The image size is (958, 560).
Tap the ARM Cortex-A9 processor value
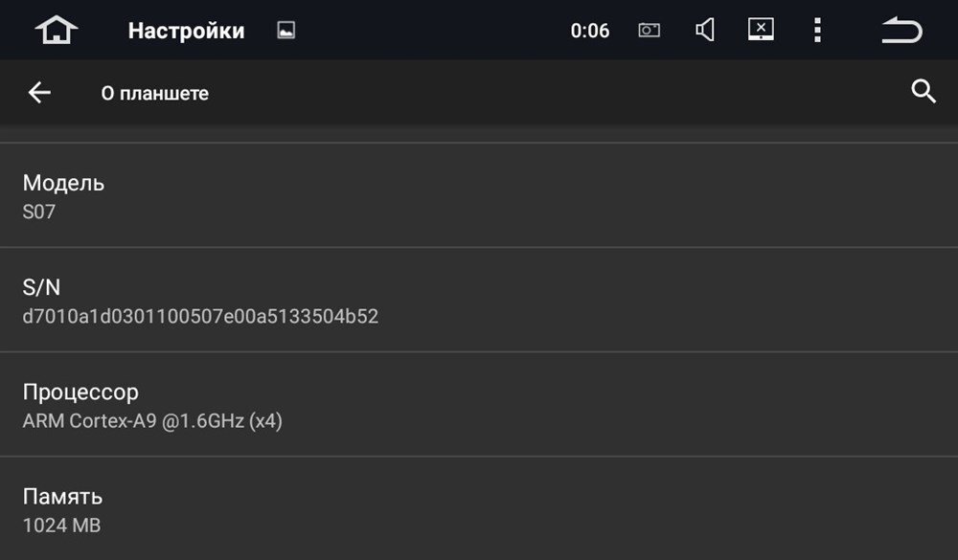pyautogui.click(x=152, y=420)
